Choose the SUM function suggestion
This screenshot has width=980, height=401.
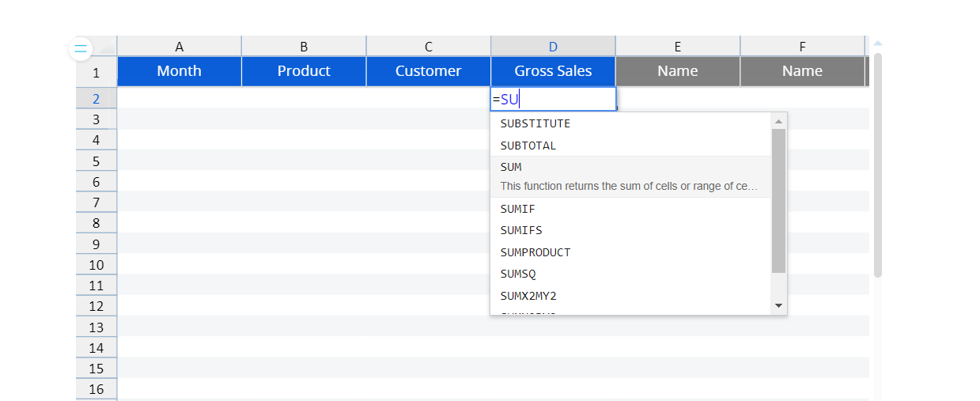[x=630, y=176]
